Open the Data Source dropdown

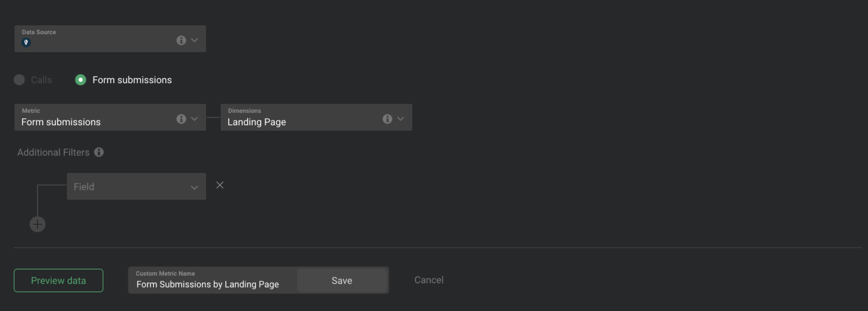point(194,40)
